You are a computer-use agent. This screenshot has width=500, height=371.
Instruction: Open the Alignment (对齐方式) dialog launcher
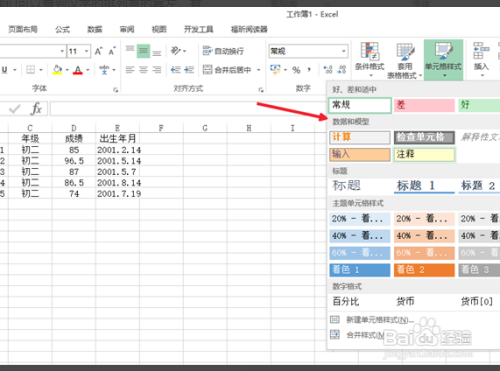[261, 90]
